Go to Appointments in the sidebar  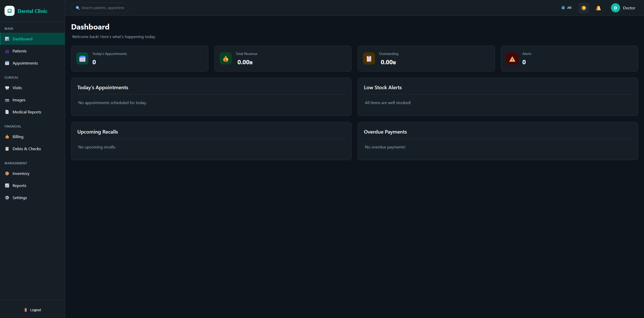coord(25,63)
